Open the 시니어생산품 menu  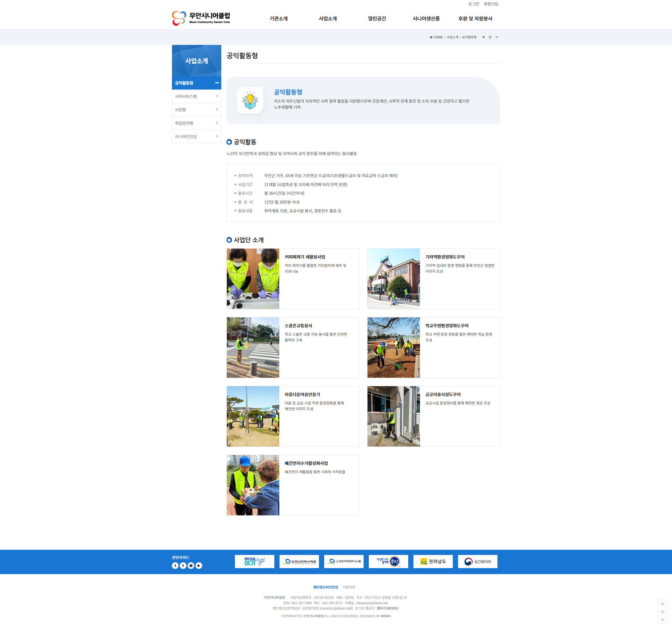(426, 19)
